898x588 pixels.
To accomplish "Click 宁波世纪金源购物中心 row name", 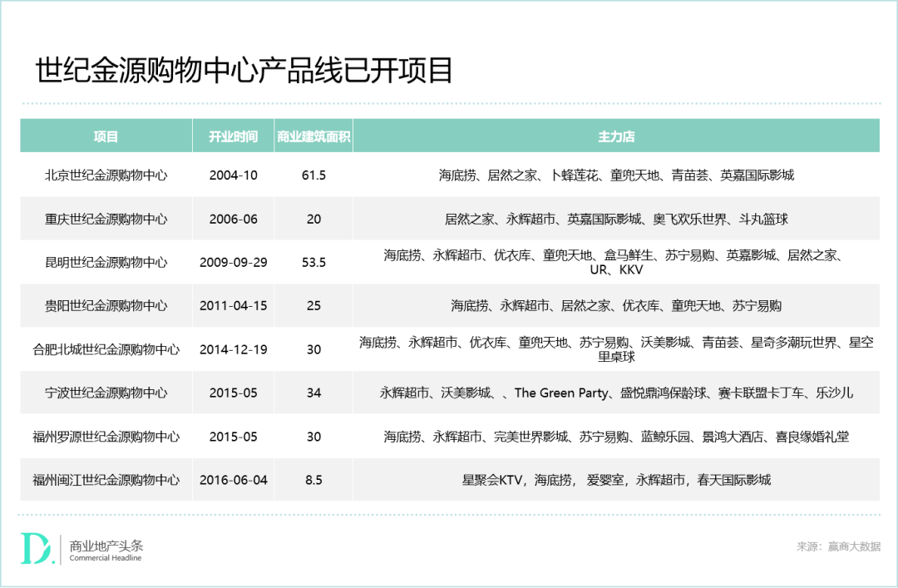I will tap(106, 393).
